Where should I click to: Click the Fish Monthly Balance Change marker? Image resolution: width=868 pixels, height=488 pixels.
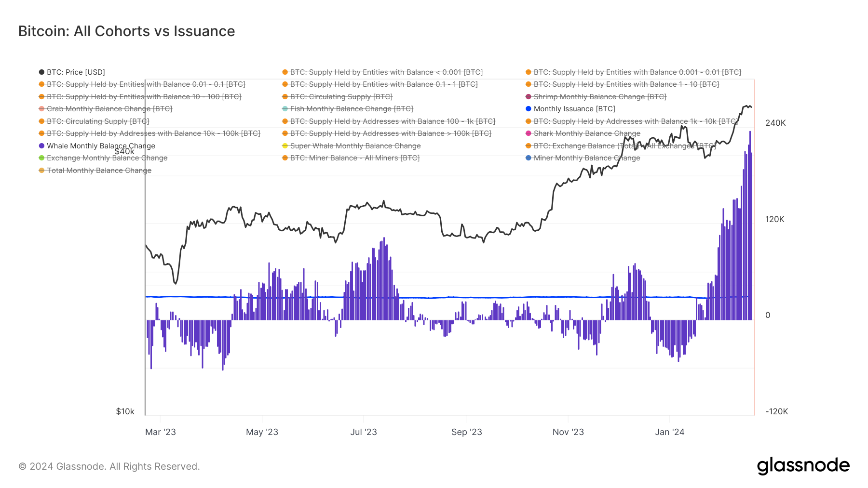tap(285, 109)
